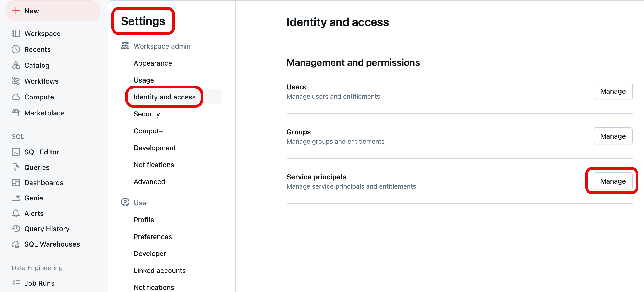
Task: Click Manage for Users entitlements
Action: [613, 91]
